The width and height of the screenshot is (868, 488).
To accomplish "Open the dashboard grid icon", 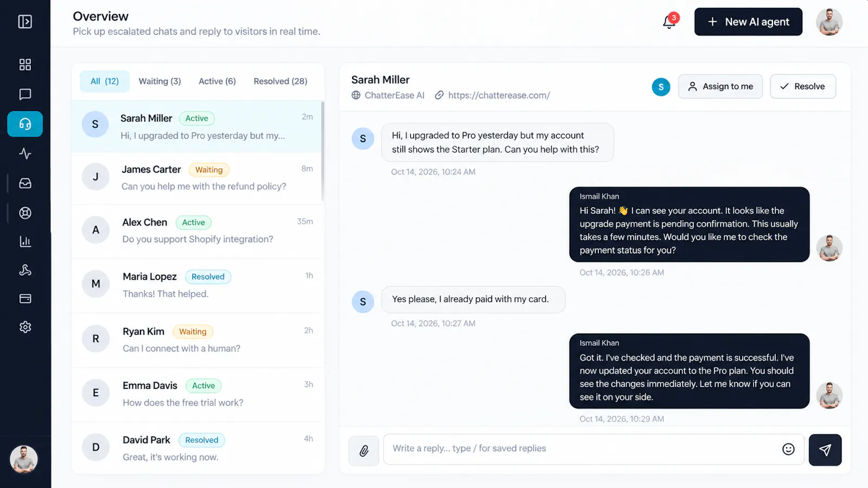I will pyautogui.click(x=25, y=65).
